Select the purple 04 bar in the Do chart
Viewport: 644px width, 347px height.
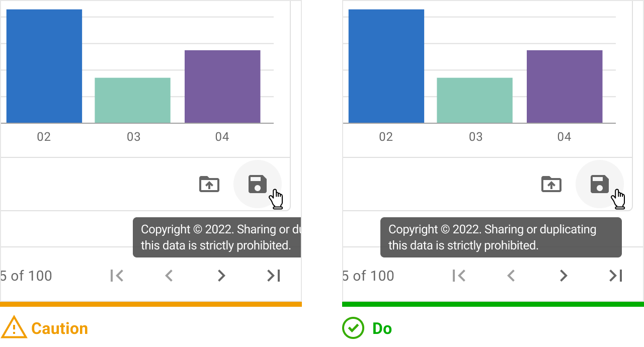coord(565,86)
